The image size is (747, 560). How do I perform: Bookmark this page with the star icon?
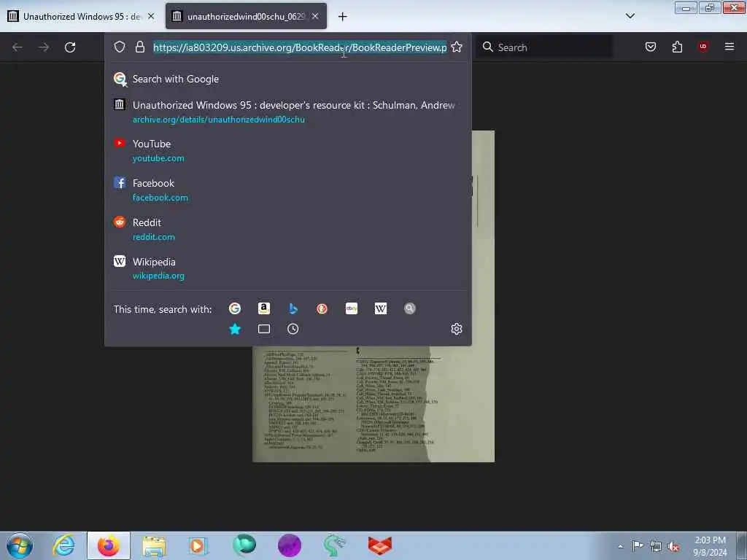click(457, 47)
